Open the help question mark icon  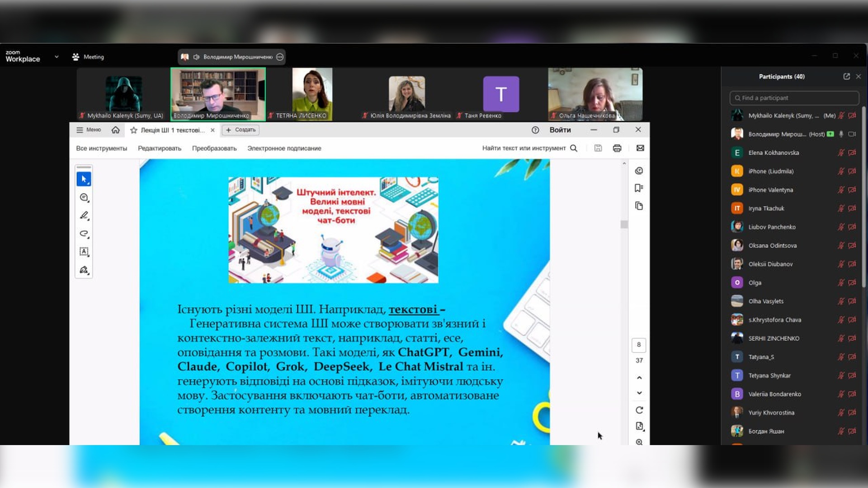click(x=535, y=130)
